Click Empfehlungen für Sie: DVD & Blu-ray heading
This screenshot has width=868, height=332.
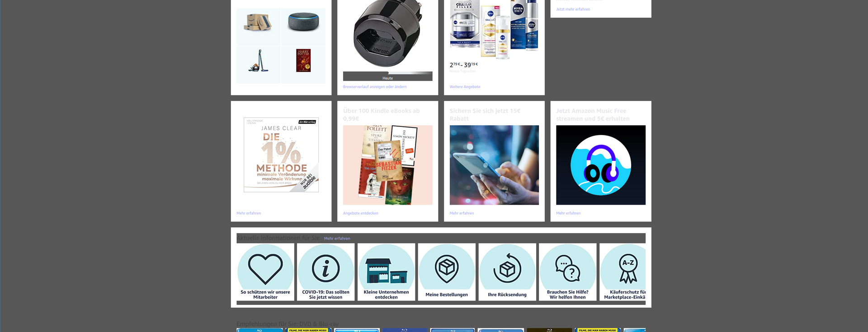pyautogui.click(x=288, y=324)
